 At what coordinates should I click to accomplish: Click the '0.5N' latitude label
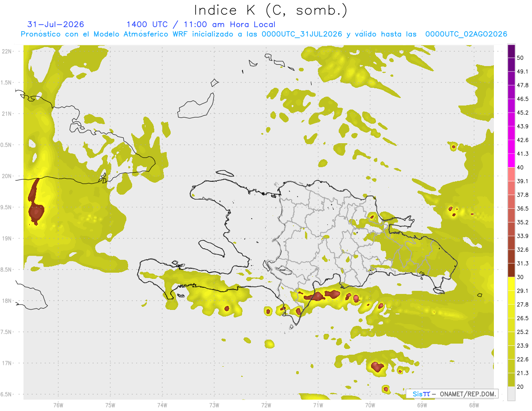[x=6, y=145]
